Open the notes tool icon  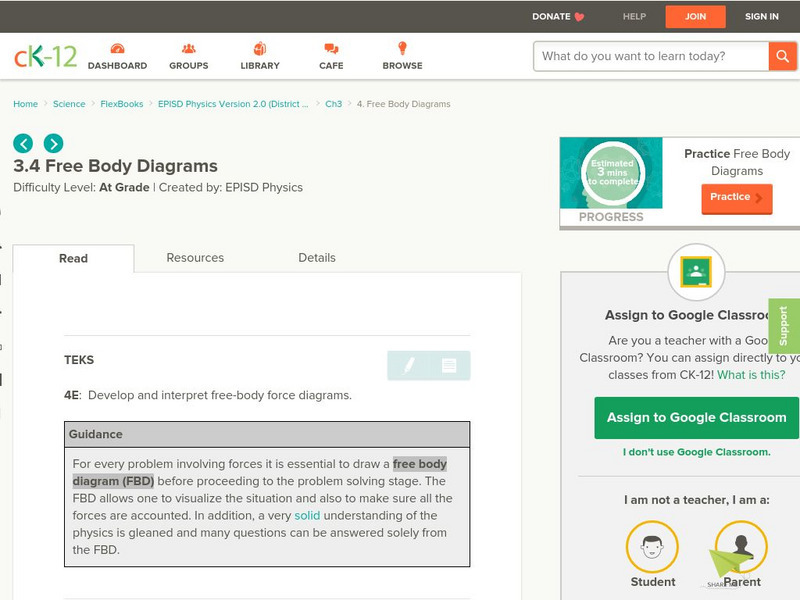coord(449,366)
